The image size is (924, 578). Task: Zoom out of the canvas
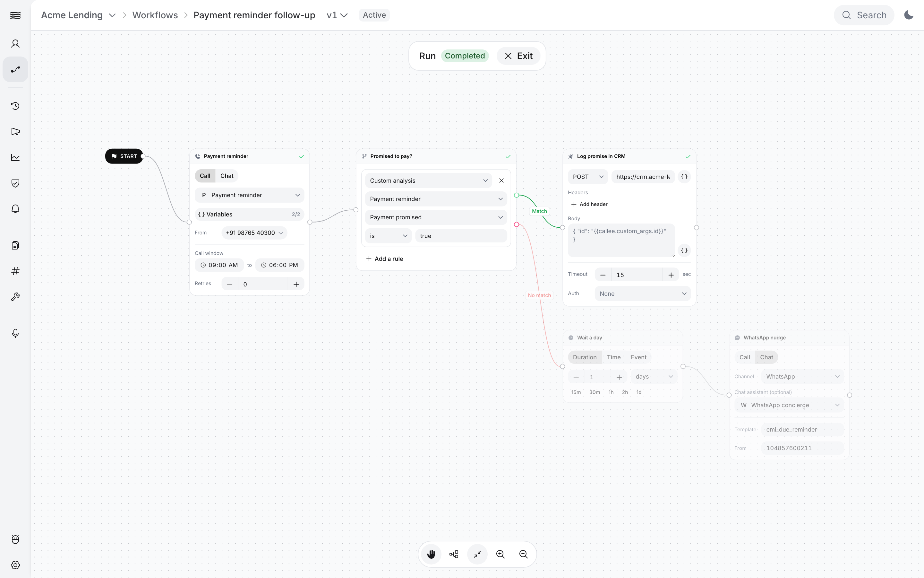pos(524,554)
